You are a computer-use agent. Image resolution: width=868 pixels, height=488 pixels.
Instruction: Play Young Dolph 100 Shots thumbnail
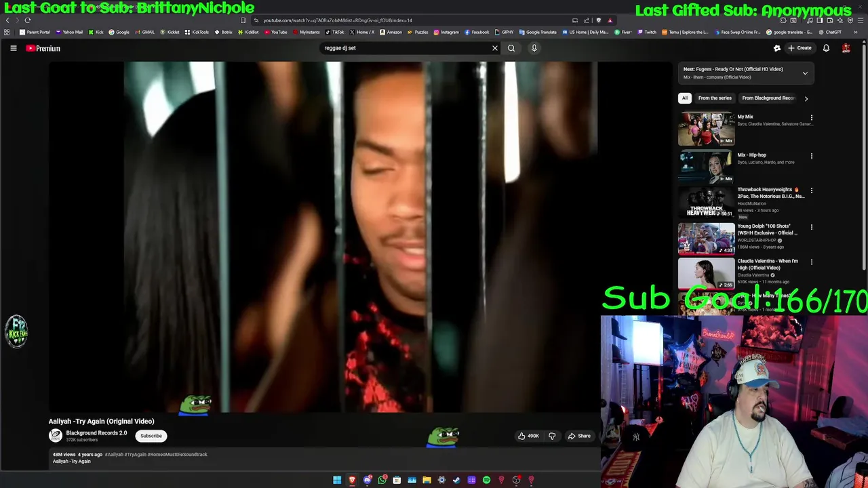point(706,238)
